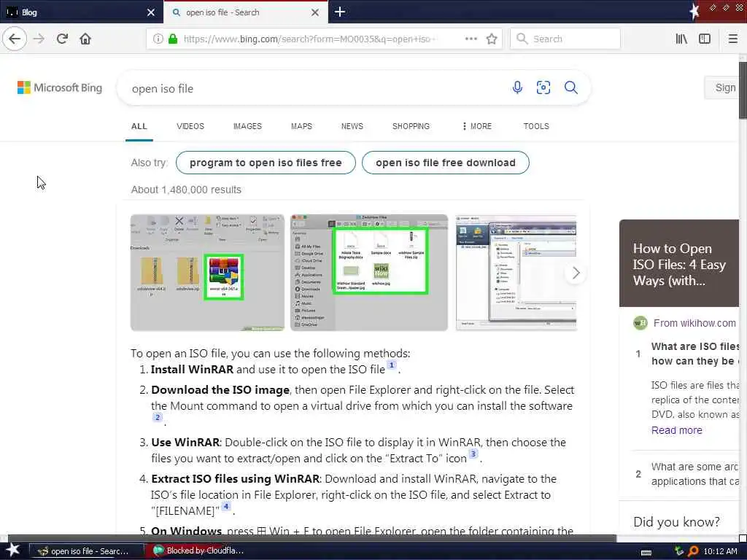747x560 pixels.
Task: Click the 'From wikihow.com' source link
Action: tap(694, 323)
